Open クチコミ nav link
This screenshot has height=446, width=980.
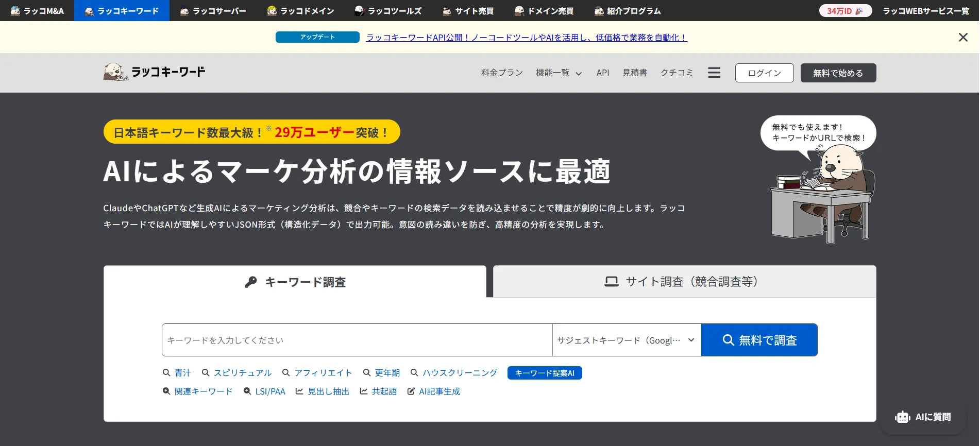[677, 73]
